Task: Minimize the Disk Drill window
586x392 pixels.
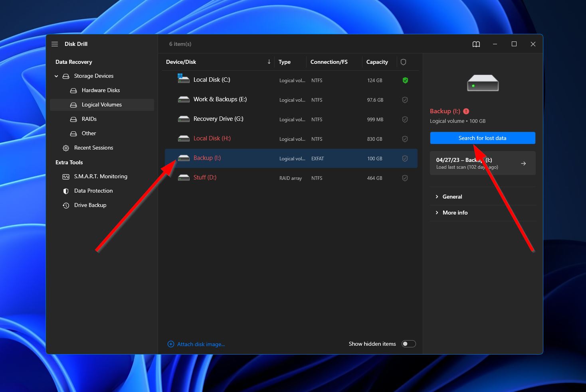Action: click(x=495, y=44)
